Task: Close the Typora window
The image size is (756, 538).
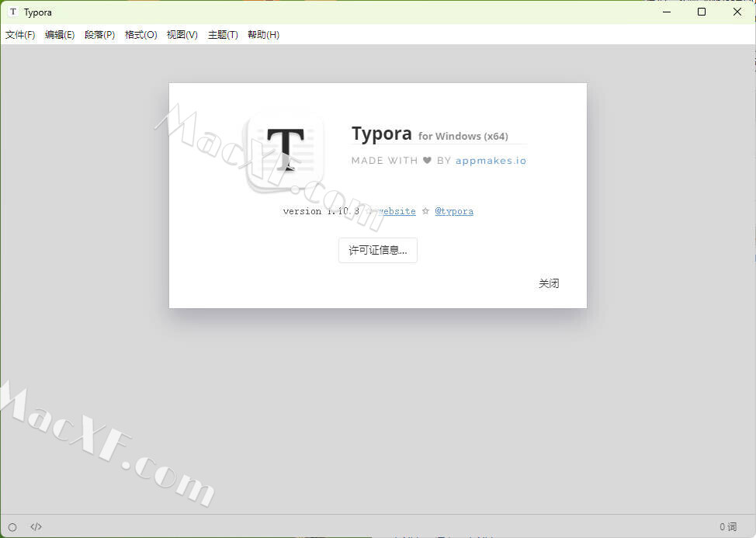Action: 737,12
